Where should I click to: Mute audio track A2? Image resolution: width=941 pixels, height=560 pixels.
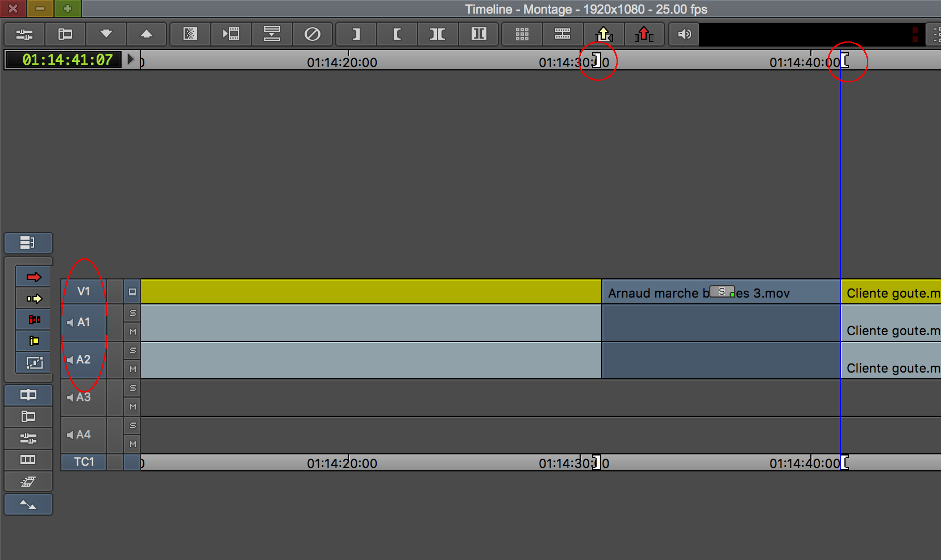pos(132,369)
